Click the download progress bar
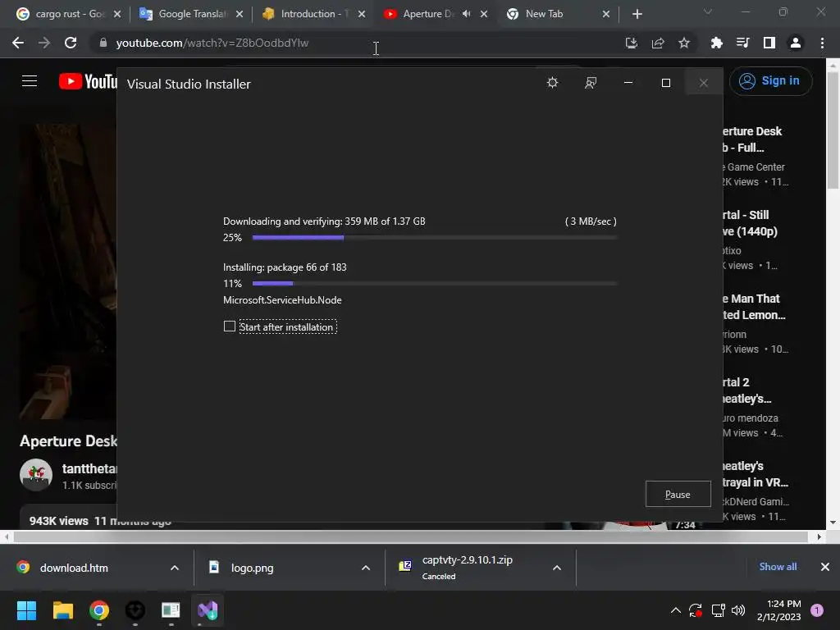840x630 pixels. pos(435,237)
